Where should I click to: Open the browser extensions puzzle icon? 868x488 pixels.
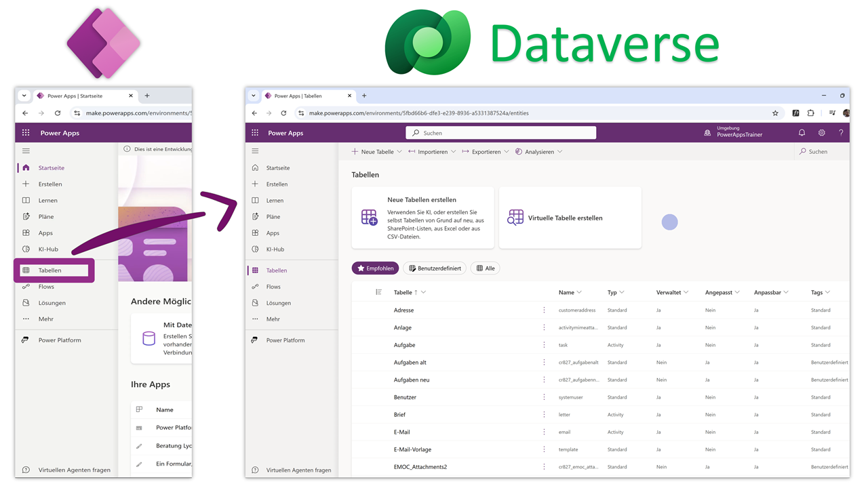coord(810,113)
